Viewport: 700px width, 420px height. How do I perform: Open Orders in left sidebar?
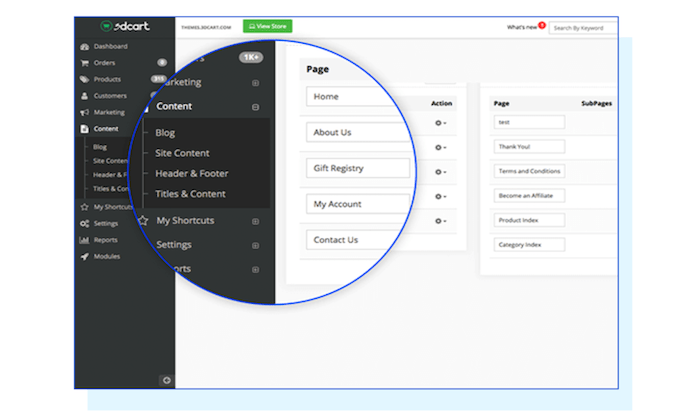pos(104,63)
